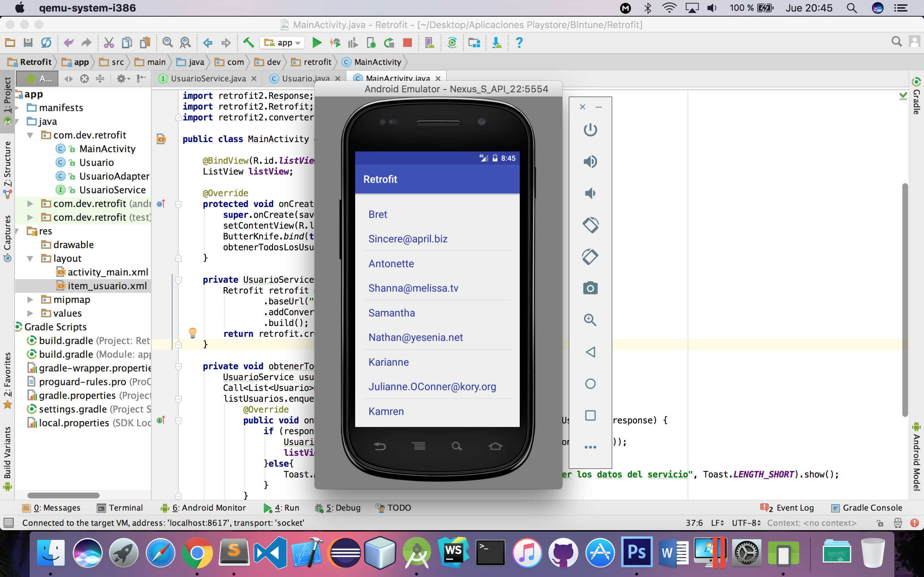Click the green Run app button
Image resolution: width=924 pixels, height=577 pixels.
317,43
